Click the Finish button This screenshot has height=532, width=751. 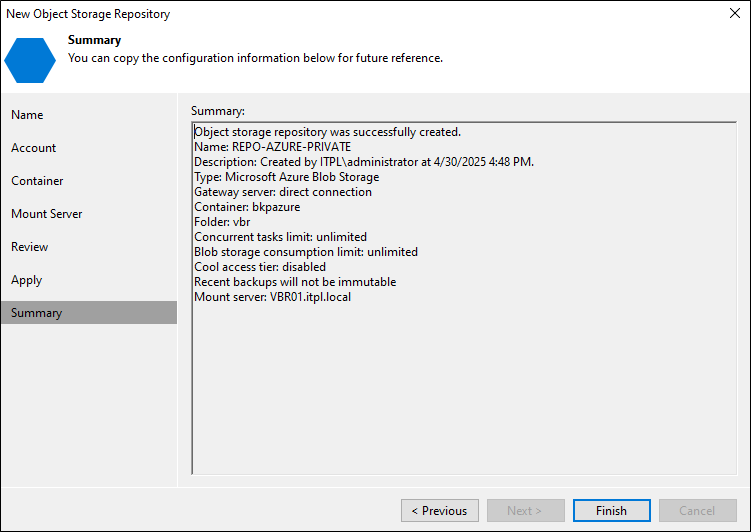[612, 510]
